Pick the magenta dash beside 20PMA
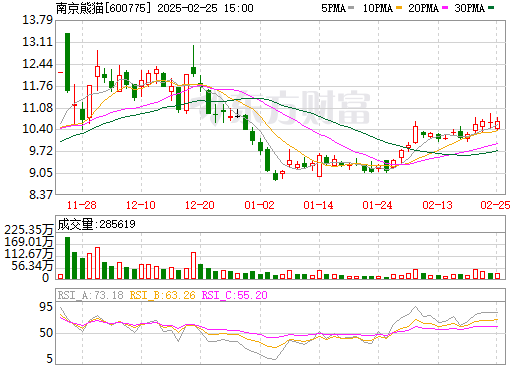The image size is (520, 365). tap(445, 7)
